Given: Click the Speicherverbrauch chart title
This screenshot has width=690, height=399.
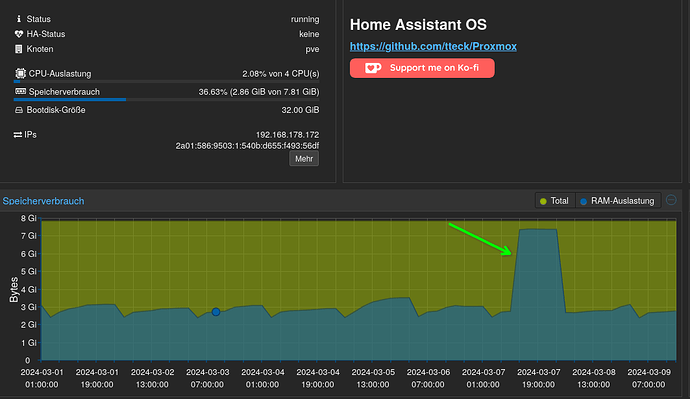Looking at the screenshot, I should [x=43, y=201].
